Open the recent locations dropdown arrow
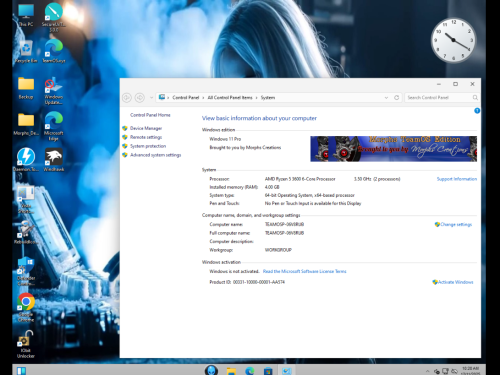 (151, 98)
